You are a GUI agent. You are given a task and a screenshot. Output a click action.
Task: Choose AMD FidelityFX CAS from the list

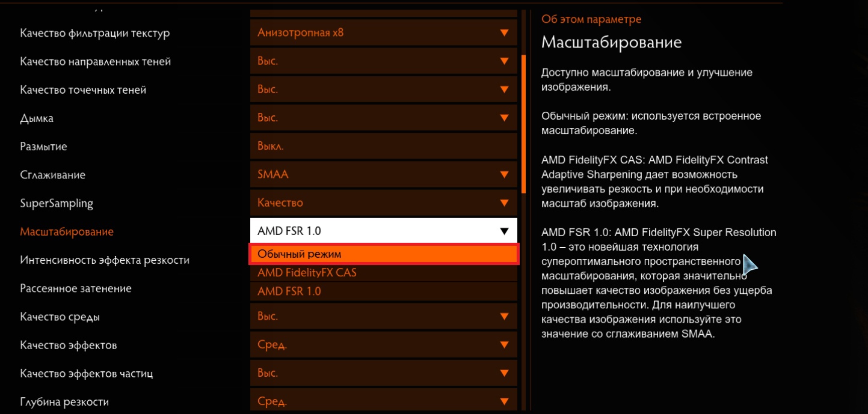[384, 273]
